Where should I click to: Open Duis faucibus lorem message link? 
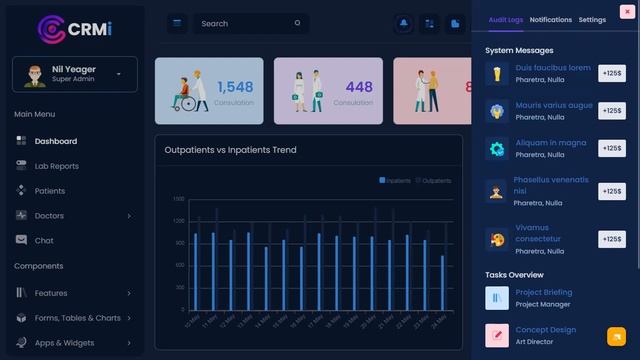click(553, 68)
